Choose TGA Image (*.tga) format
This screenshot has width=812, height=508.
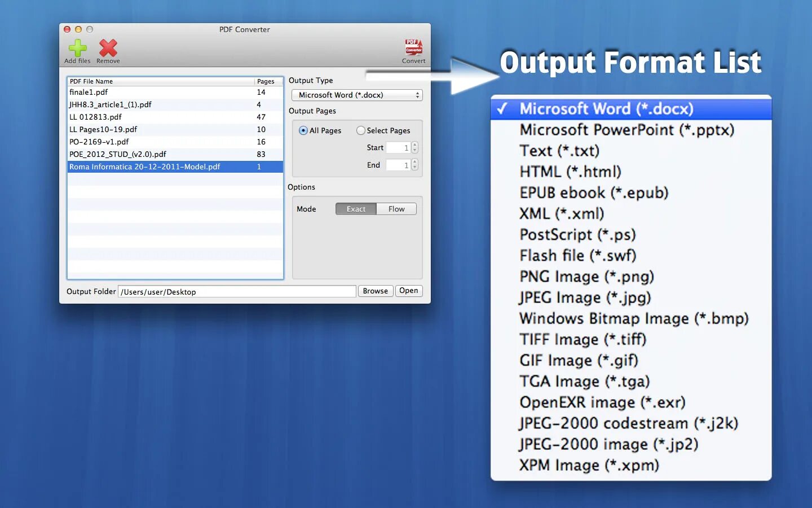point(631,381)
